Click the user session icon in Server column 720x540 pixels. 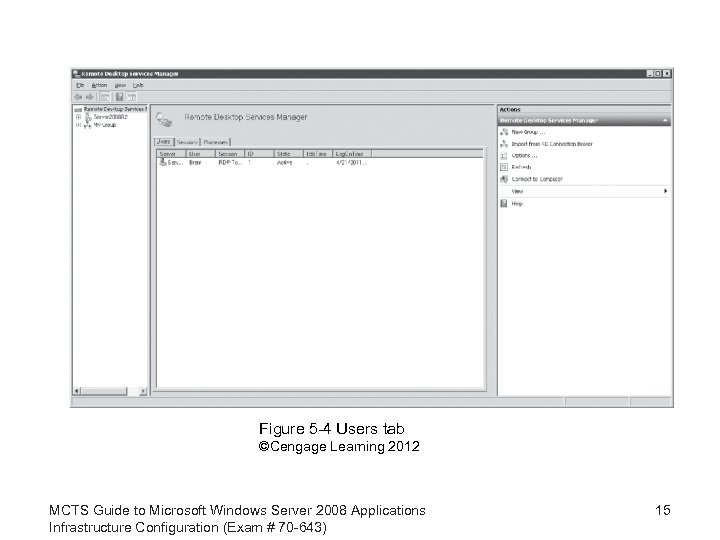163,163
